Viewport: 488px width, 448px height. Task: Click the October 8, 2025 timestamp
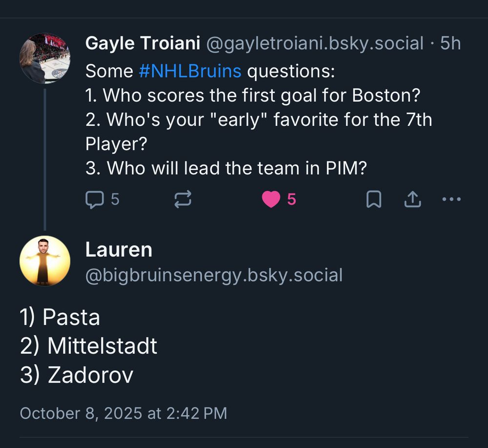pos(123,413)
